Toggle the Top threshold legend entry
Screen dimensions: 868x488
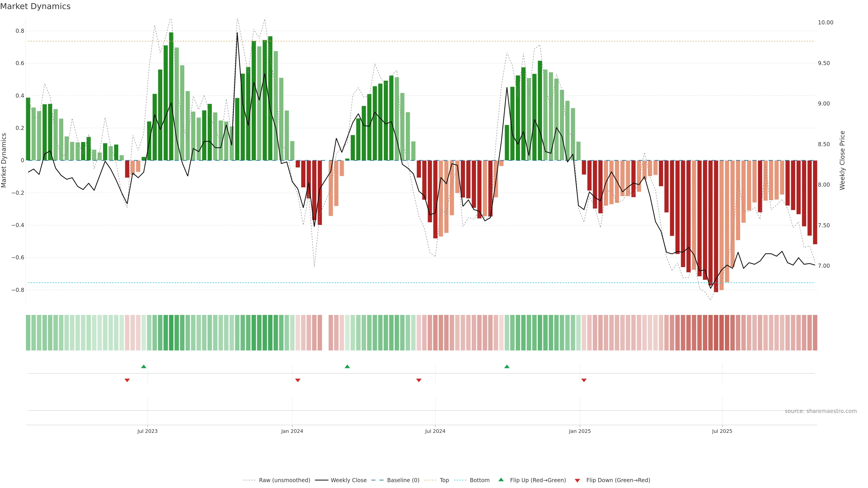(x=444, y=480)
